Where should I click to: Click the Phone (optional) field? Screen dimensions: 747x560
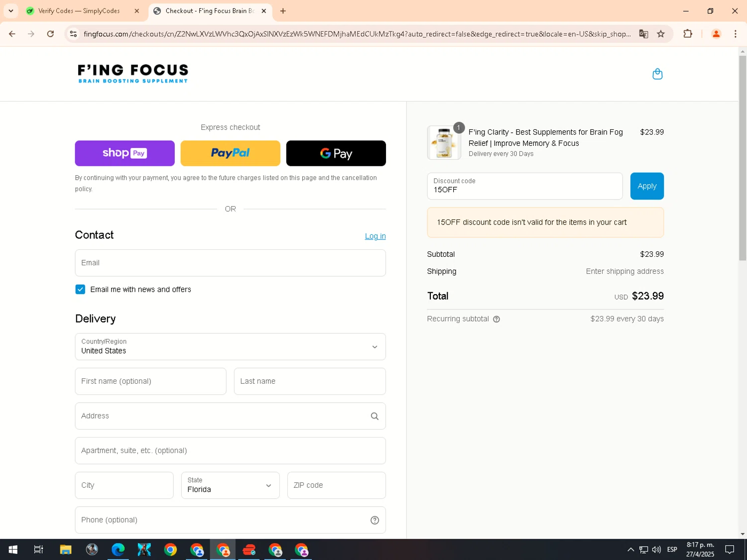(x=230, y=520)
